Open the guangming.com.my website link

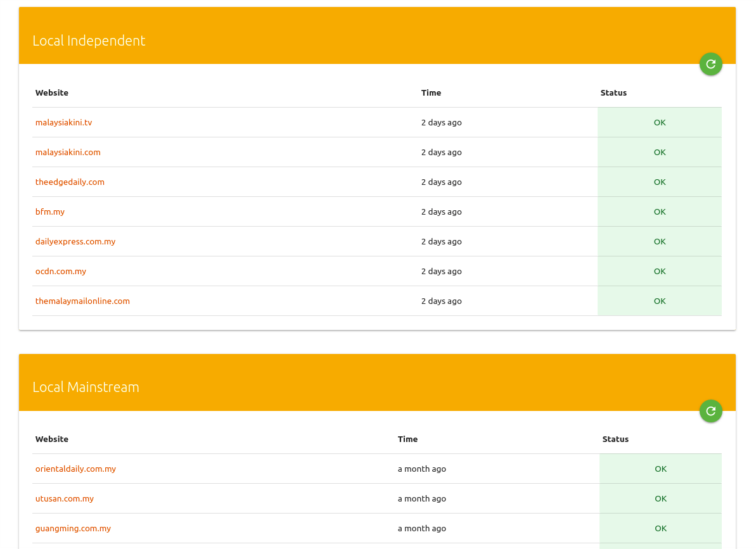(73, 528)
